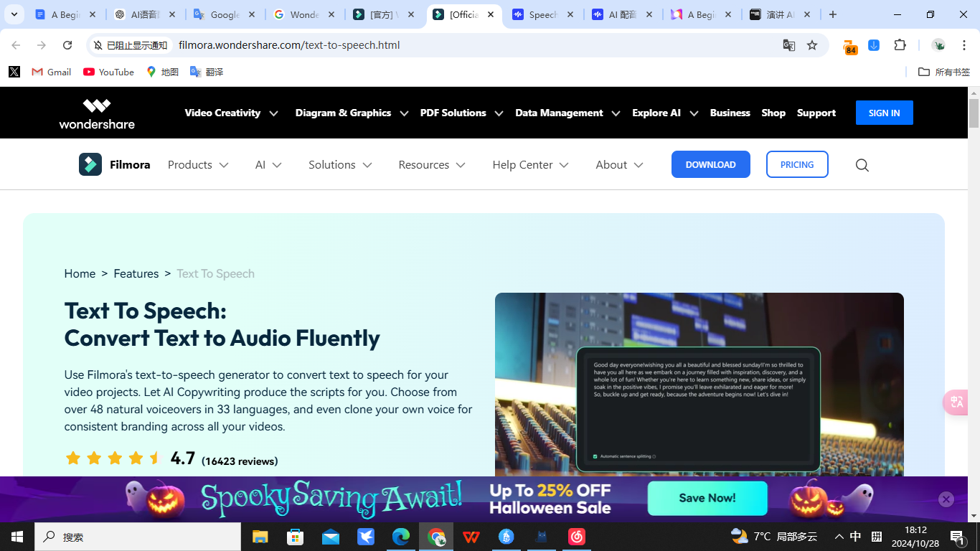This screenshot has height=551, width=980.
Task: Click the Windows taskbar search box
Action: (x=138, y=537)
